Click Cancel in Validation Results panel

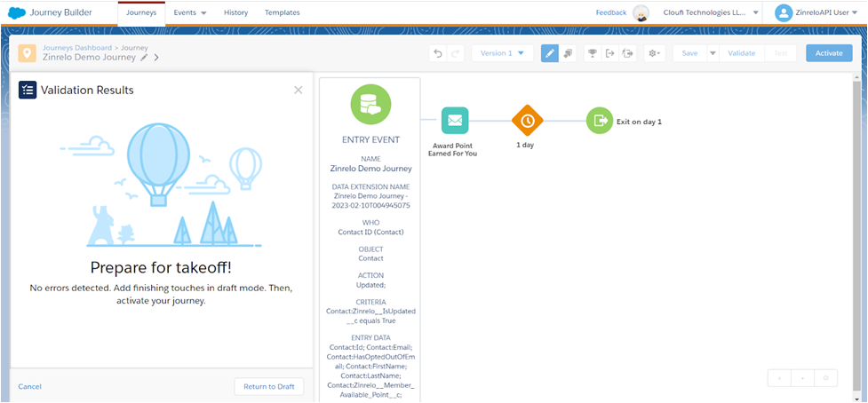(x=30, y=386)
